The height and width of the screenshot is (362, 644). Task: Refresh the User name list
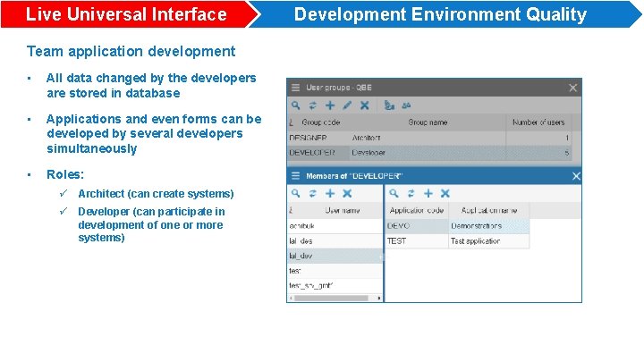pos(312,193)
